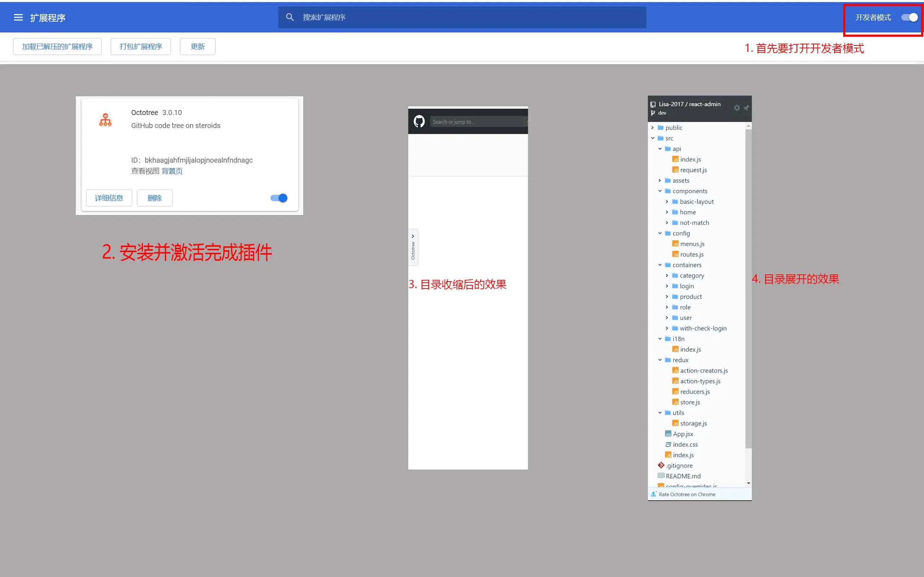Disable the Octotree extension toggle
924x577 pixels.
pos(279,198)
